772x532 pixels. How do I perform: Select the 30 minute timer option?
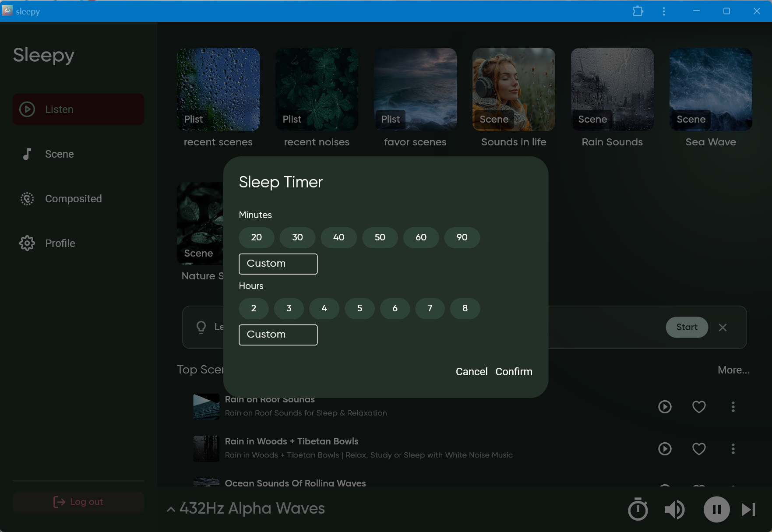[x=297, y=238]
